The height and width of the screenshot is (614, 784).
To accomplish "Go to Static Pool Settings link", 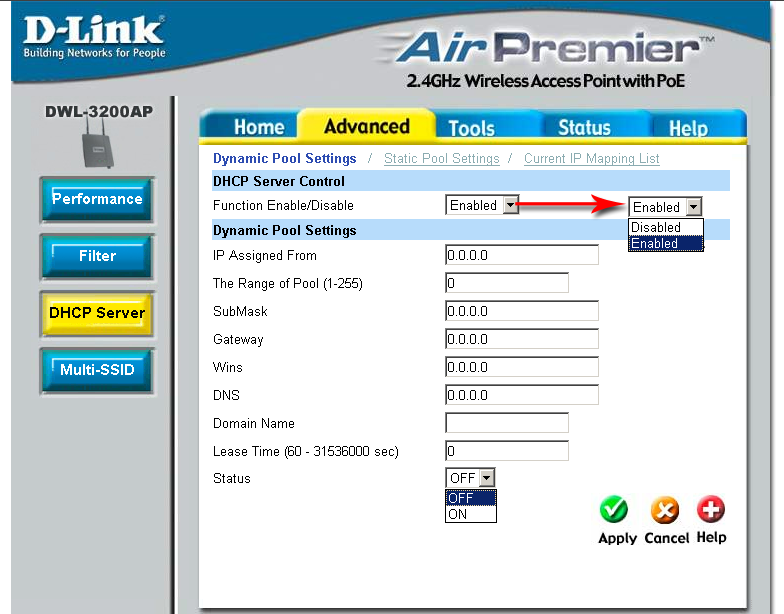I will tap(442, 158).
